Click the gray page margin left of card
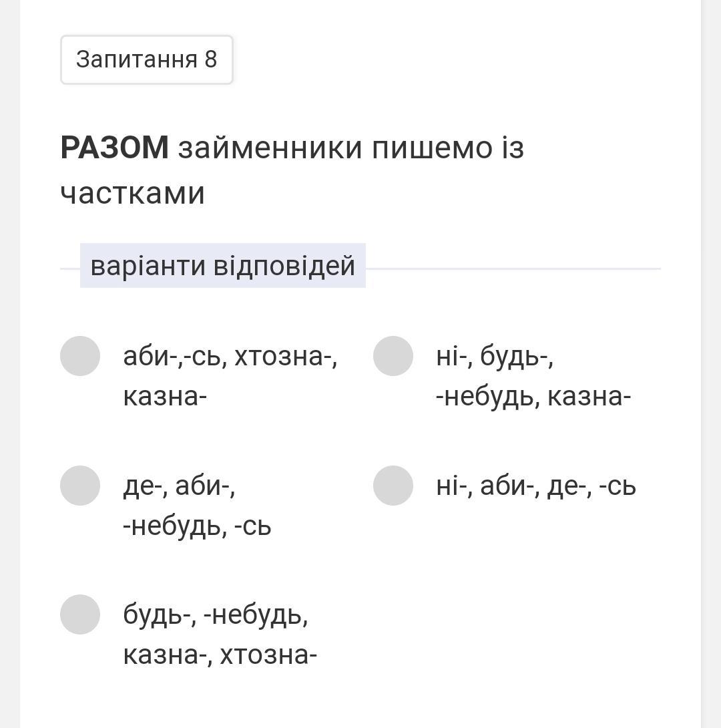Screen dimensions: 721x728 coord(9,364)
